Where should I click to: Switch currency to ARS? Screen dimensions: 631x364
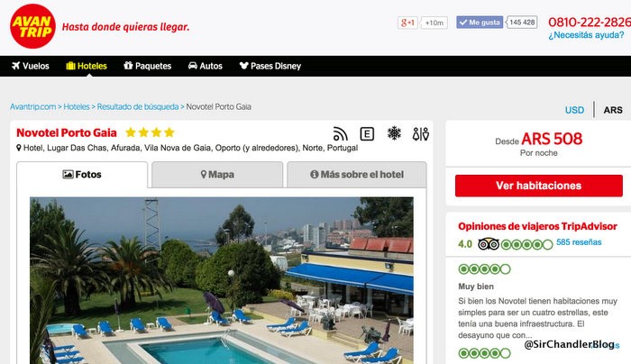click(x=613, y=110)
